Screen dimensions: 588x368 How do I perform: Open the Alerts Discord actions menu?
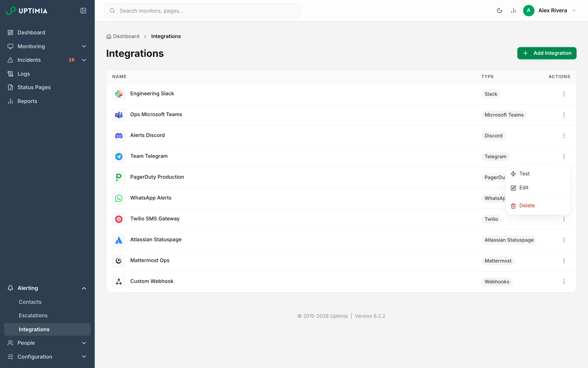pos(564,136)
